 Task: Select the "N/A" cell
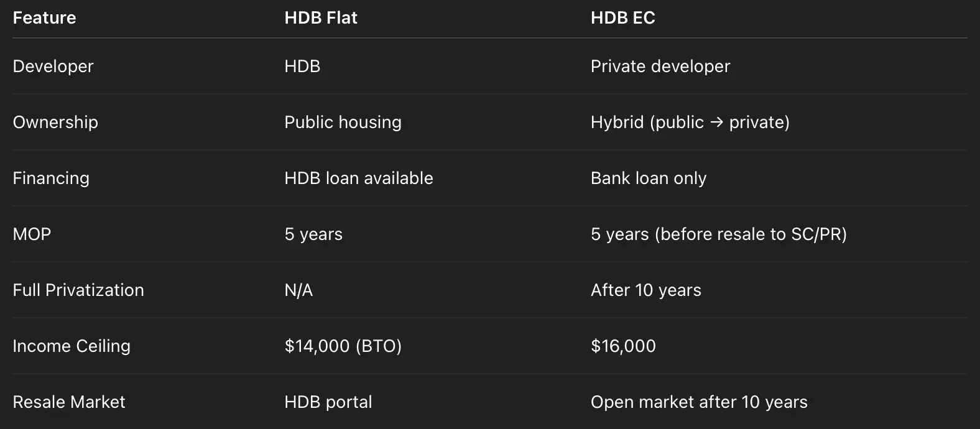[x=298, y=290]
